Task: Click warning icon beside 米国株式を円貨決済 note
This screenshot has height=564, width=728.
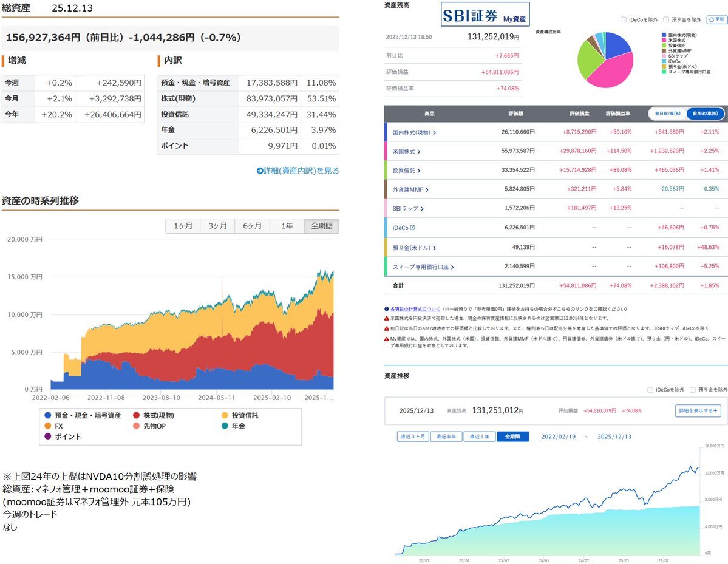Action: (x=386, y=319)
